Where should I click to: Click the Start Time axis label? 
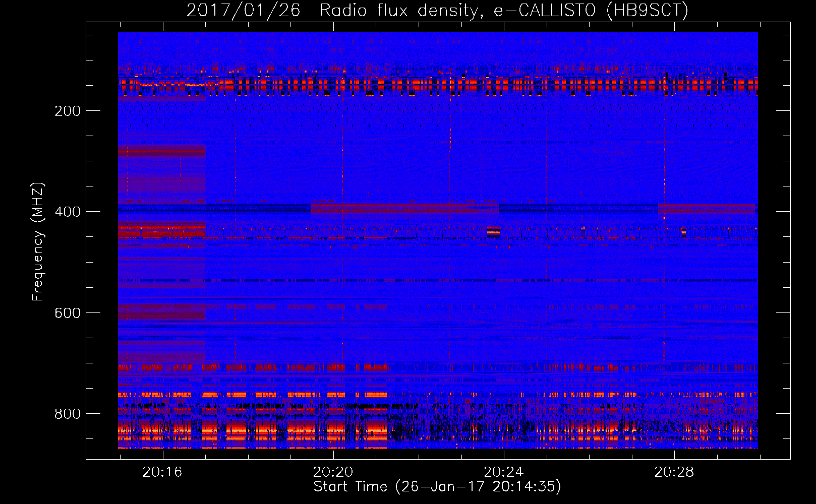pyautogui.click(x=437, y=487)
